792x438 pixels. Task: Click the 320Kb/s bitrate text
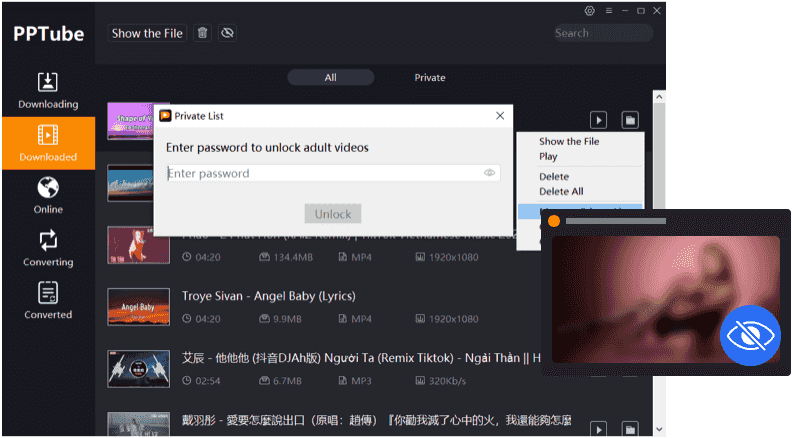click(x=447, y=381)
